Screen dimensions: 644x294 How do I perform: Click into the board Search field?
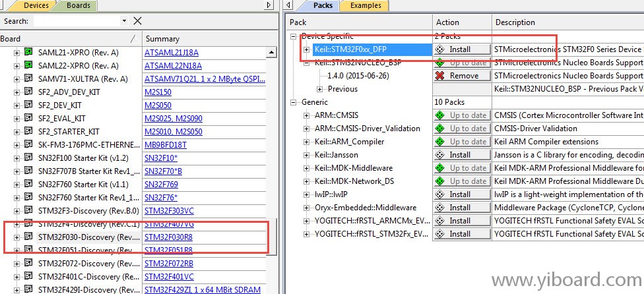(77, 21)
